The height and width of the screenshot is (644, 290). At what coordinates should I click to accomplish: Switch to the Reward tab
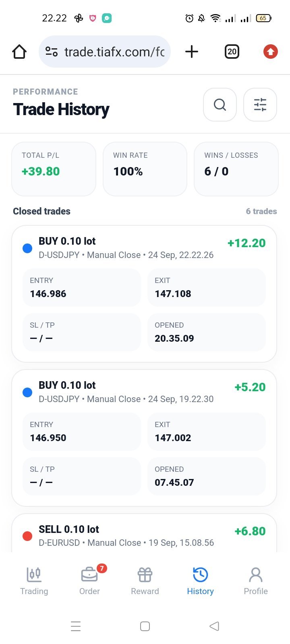coord(145,581)
